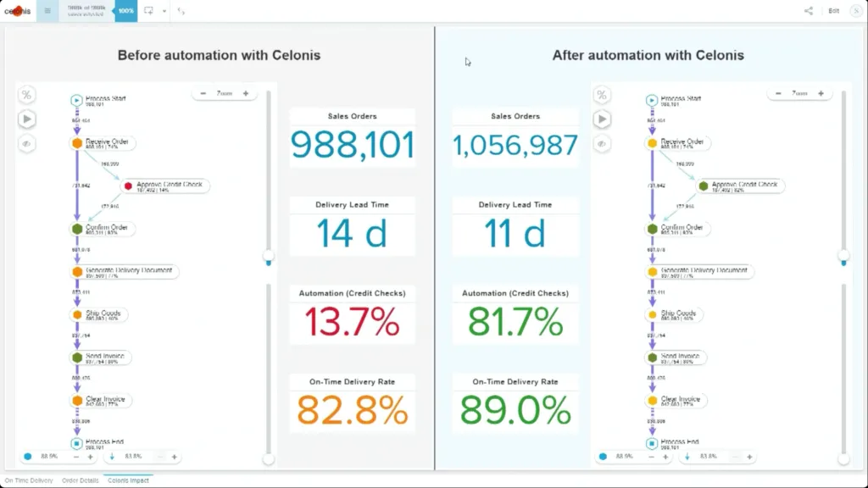This screenshot has height=488, width=868.
Task: Select Process Start node in After graph
Action: tap(652, 100)
